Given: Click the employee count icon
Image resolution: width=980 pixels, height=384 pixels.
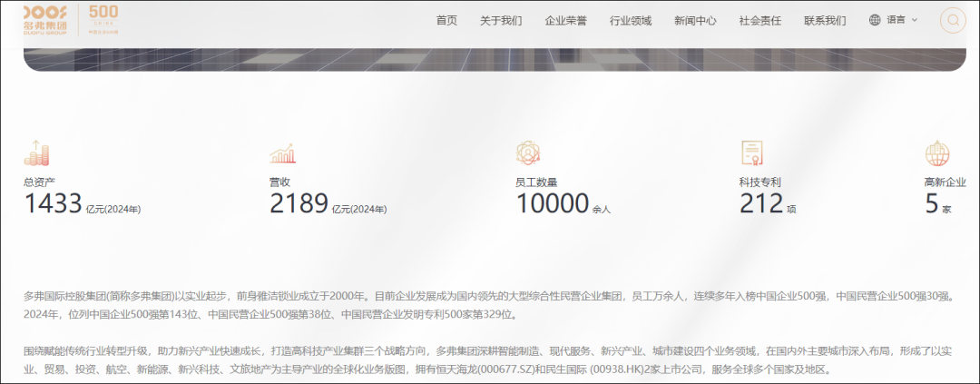Looking at the screenshot, I should click(x=527, y=153).
